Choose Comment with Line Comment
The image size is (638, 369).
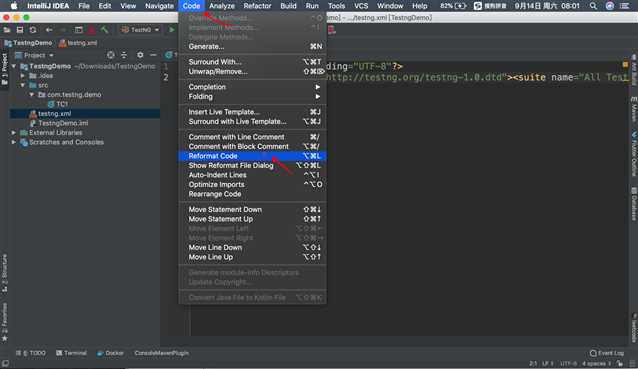click(x=252, y=137)
